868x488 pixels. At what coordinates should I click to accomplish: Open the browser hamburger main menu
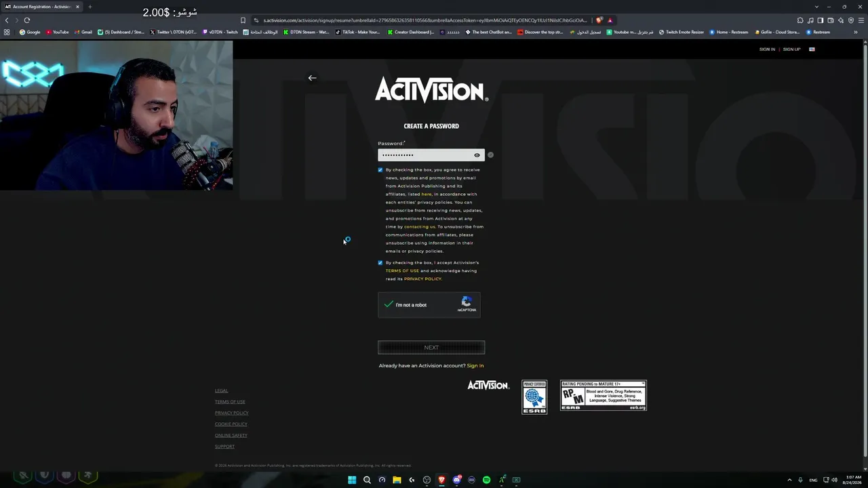tap(861, 20)
